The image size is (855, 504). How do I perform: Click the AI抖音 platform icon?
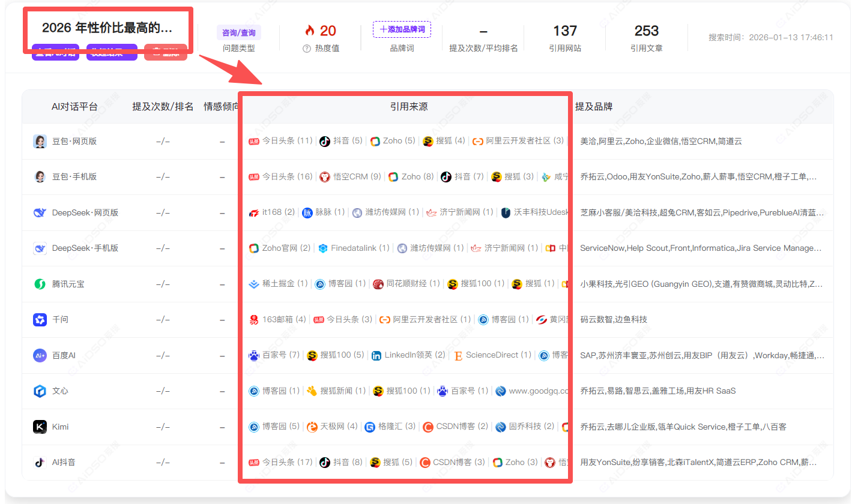(x=40, y=463)
